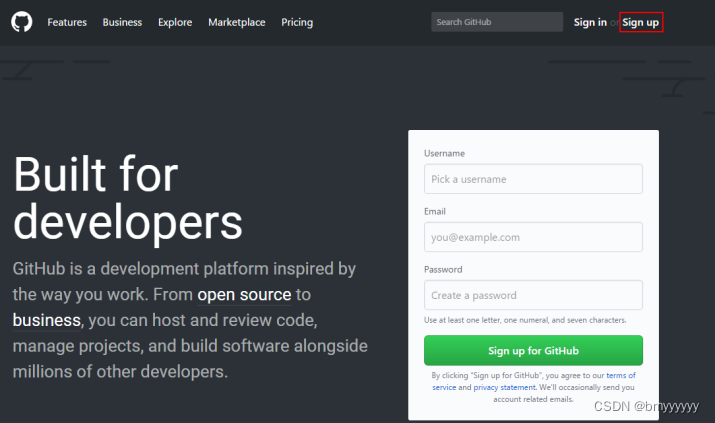The height and width of the screenshot is (423, 715).
Task: Open the terms of service link
Action: click(621, 376)
